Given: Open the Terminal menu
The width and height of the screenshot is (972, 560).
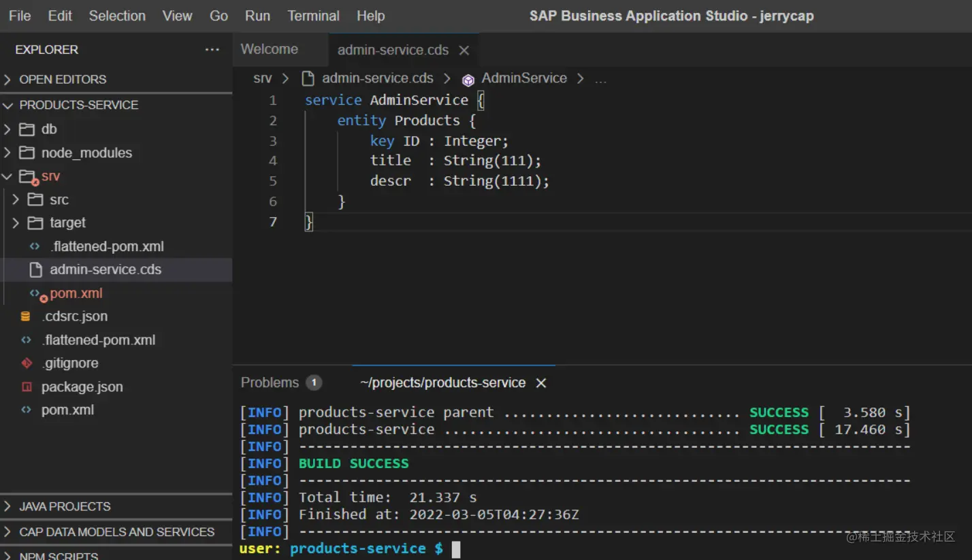Looking at the screenshot, I should click(313, 16).
